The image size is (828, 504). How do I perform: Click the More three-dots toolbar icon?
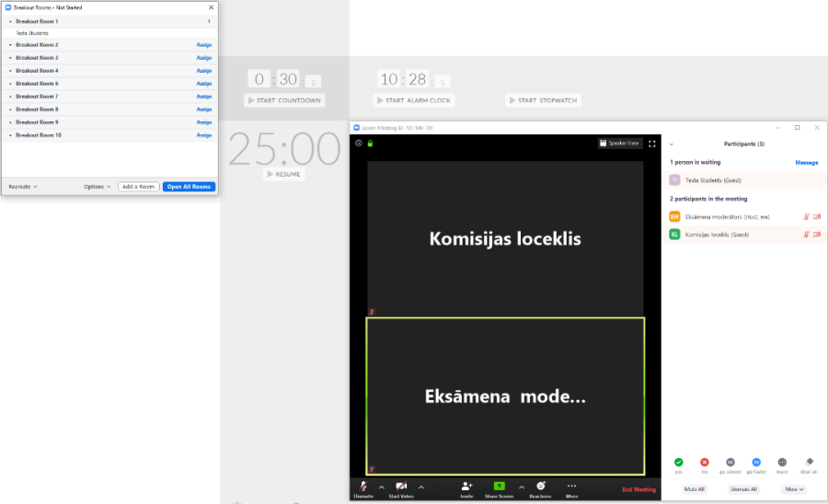click(571, 486)
